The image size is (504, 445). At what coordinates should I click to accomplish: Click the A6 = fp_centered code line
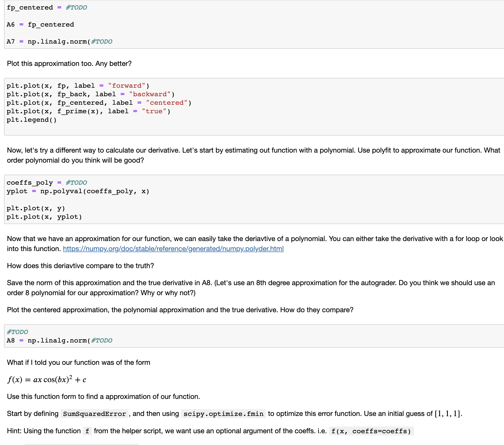(x=40, y=25)
